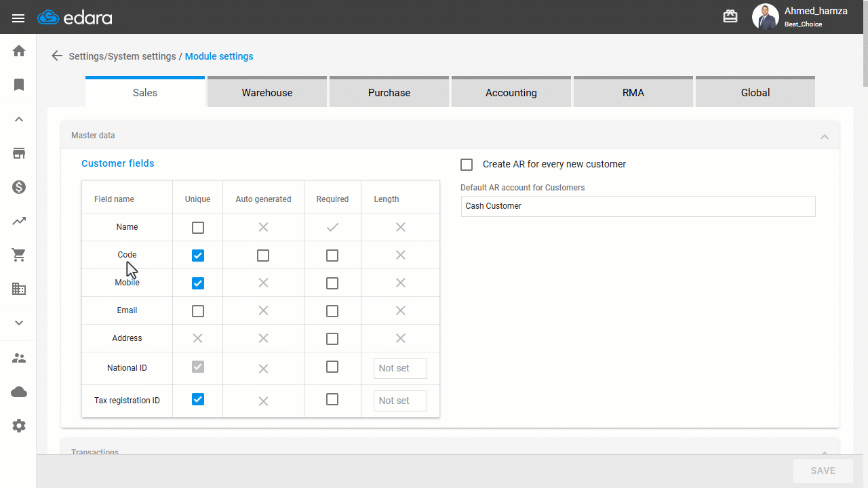Click the page vertical scrollbar
This screenshot has width=868, height=488.
865,44
